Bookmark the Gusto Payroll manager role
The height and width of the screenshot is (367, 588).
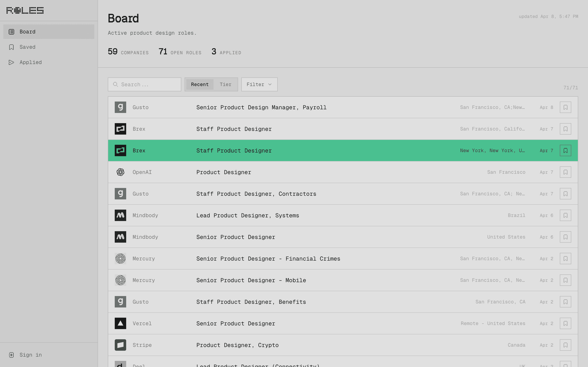click(x=565, y=107)
